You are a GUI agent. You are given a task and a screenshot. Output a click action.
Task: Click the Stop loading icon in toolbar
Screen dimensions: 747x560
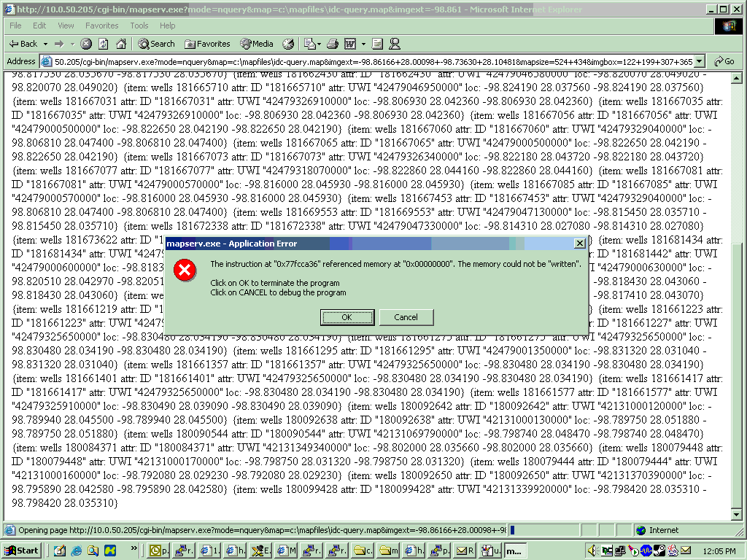click(x=86, y=44)
